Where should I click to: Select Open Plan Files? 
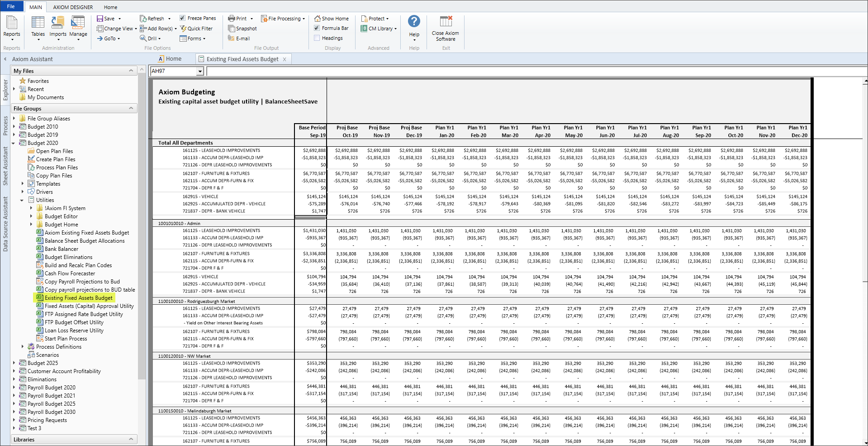click(50, 151)
